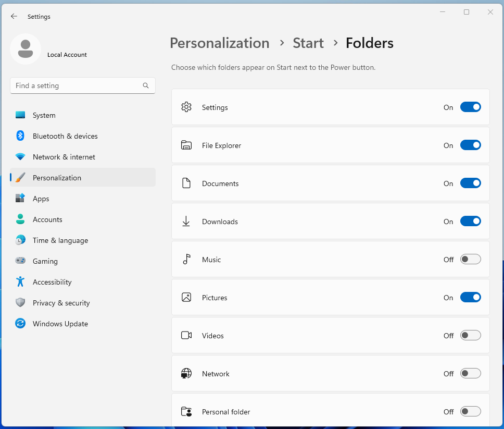Click the Gaming controller icon
This screenshot has height=429, width=504.
(20, 261)
